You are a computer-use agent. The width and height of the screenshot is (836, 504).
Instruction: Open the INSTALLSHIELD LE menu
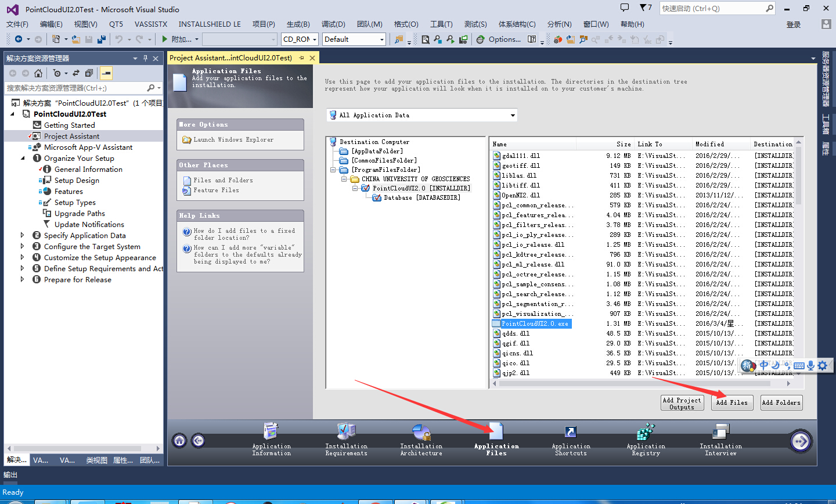click(x=210, y=24)
